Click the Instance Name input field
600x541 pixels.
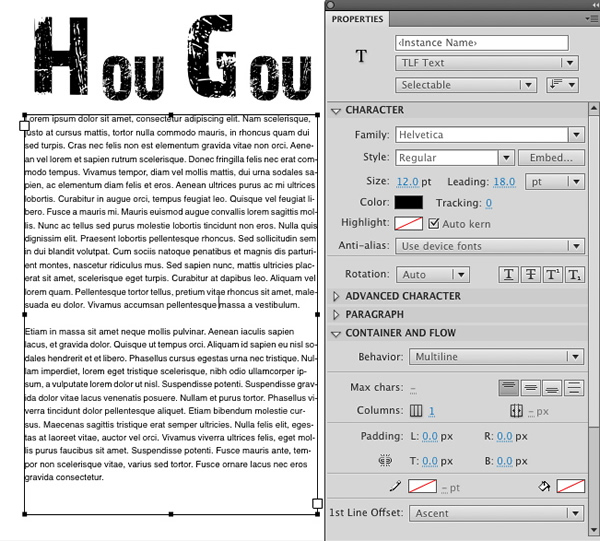[x=481, y=43]
